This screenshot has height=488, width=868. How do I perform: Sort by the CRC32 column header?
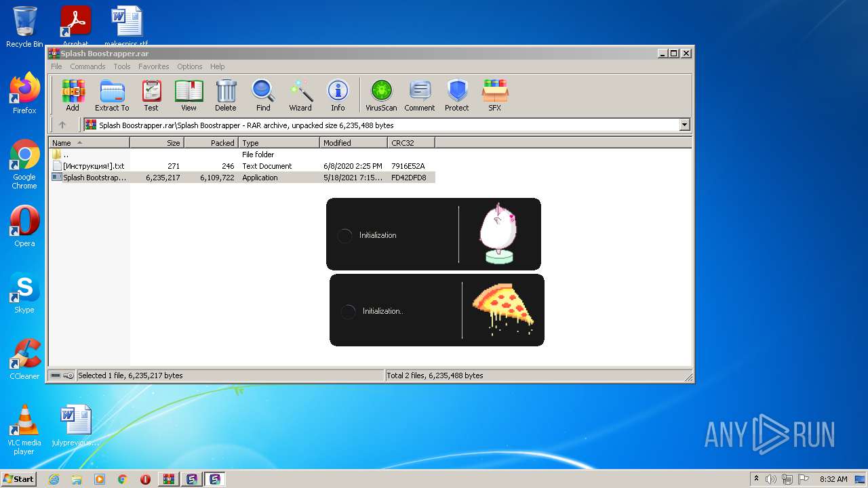[412, 143]
